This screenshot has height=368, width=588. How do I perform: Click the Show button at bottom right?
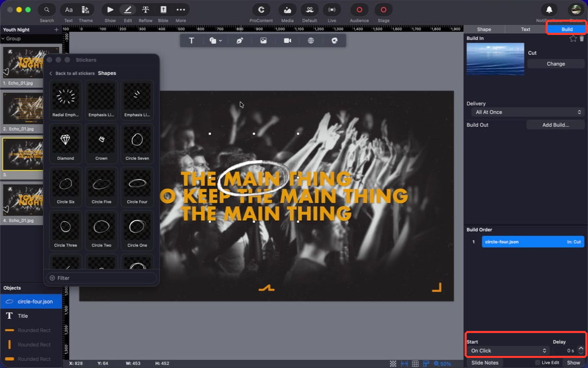click(x=573, y=363)
